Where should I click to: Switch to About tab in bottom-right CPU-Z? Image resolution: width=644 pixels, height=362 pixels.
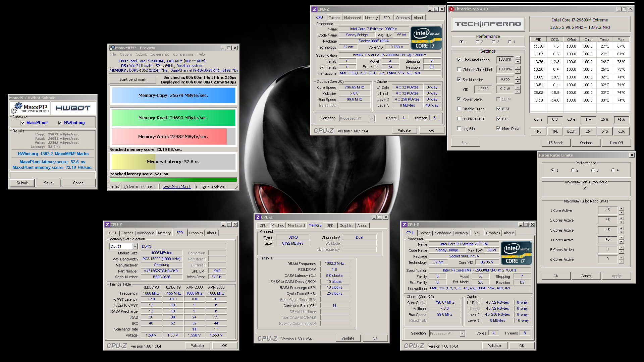(x=508, y=233)
